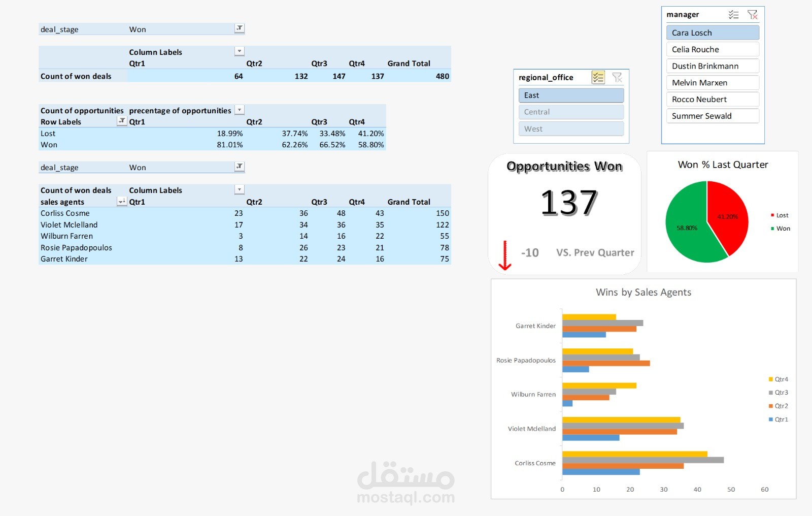This screenshot has width=812, height=516.
Task: Clear filter in the regional_office slicer
Action: (617, 77)
